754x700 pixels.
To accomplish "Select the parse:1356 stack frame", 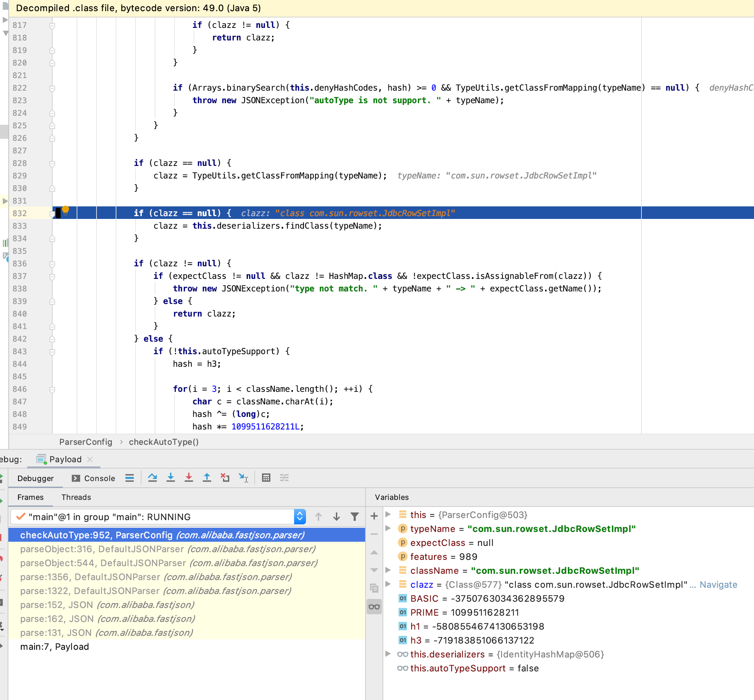I will click(187, 577).
